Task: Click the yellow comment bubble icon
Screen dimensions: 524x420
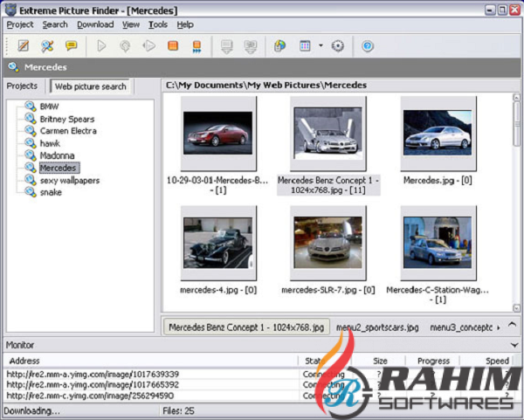Action: pyautogui.click(x=71, y=46)
